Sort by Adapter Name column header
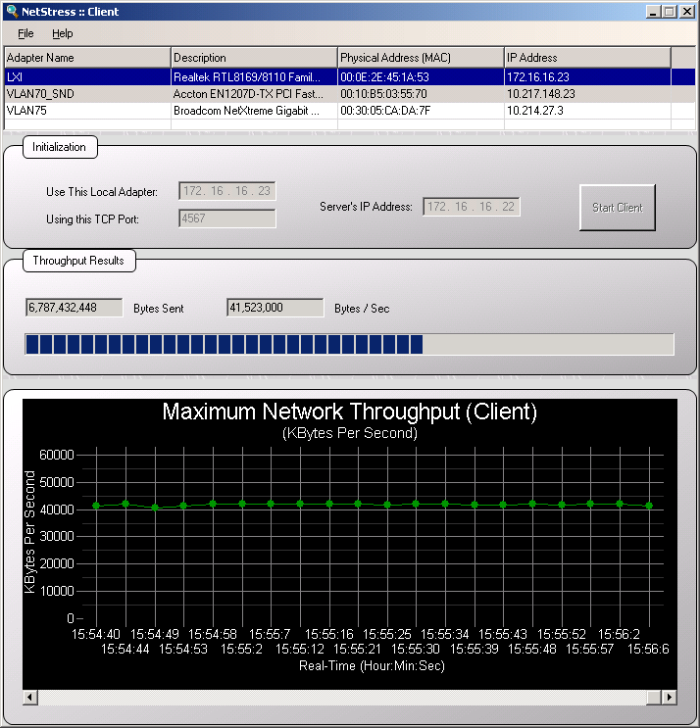The height and width of the screenshot is (728, 700). pos(87,58)
